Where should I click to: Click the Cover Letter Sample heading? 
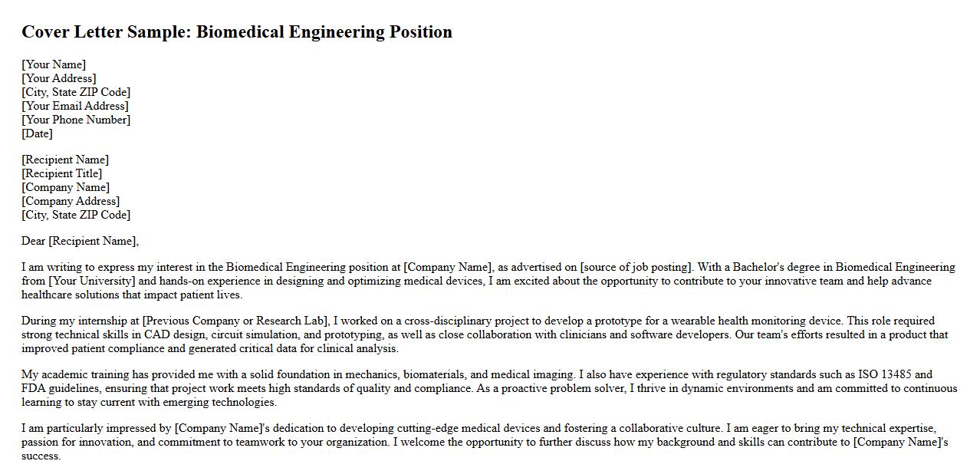(x=236, y=32)
